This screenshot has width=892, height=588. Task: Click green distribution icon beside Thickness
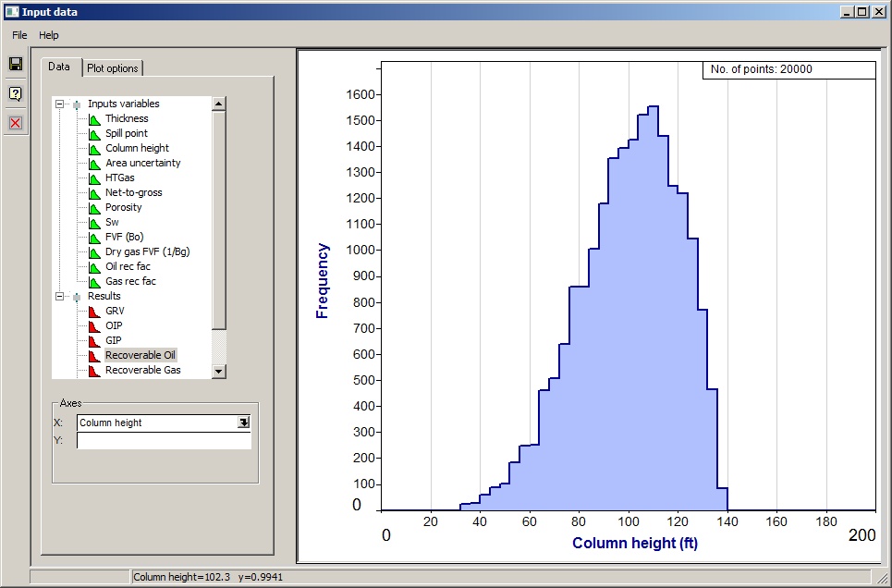tap(94, 118)
